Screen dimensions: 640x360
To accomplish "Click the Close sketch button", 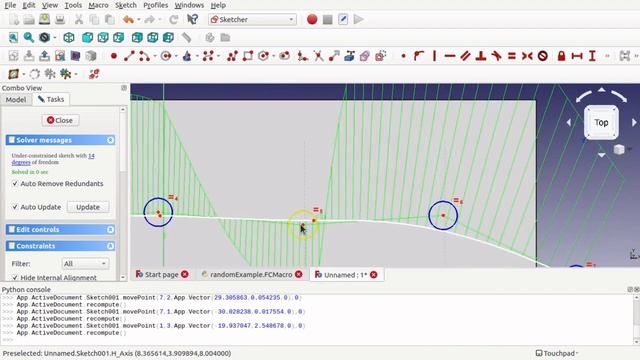I will click(x=60, y=120).
